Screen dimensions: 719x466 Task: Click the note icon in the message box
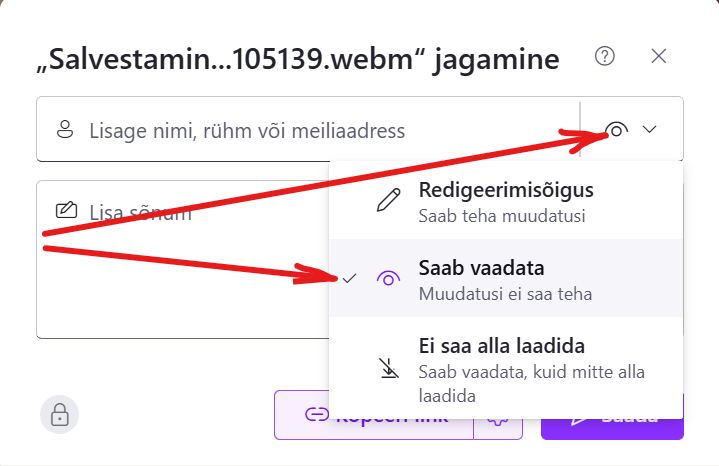[66, 211]
